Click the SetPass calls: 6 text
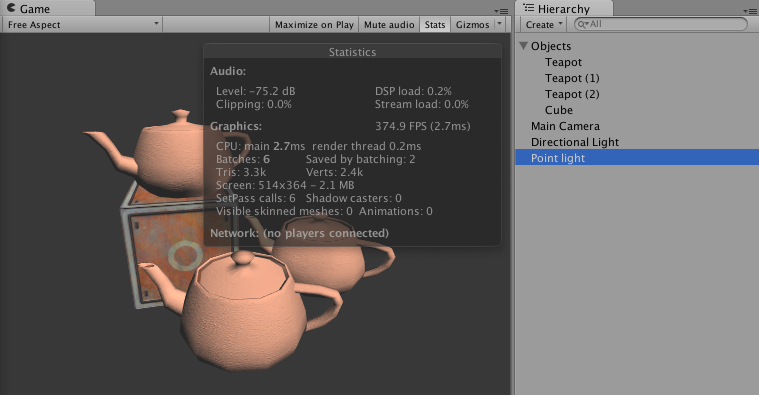This screenshot has width=759, height=395. point(255,198)
